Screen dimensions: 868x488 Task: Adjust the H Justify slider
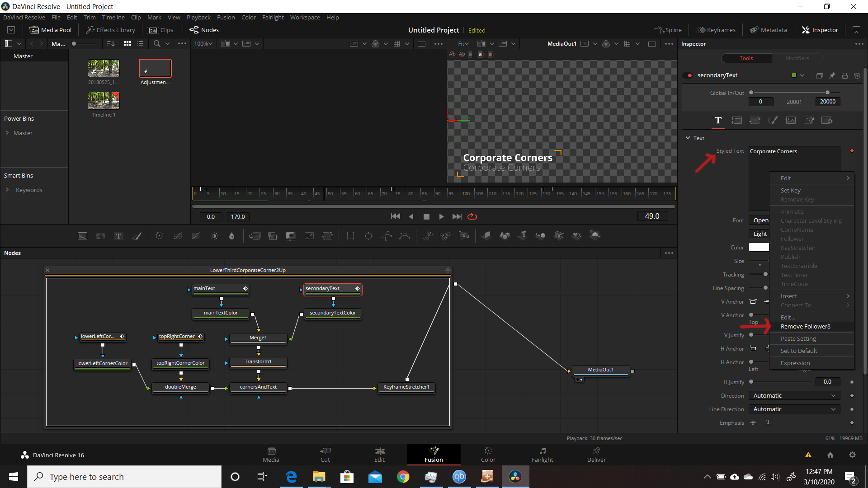tap(780, 382)
